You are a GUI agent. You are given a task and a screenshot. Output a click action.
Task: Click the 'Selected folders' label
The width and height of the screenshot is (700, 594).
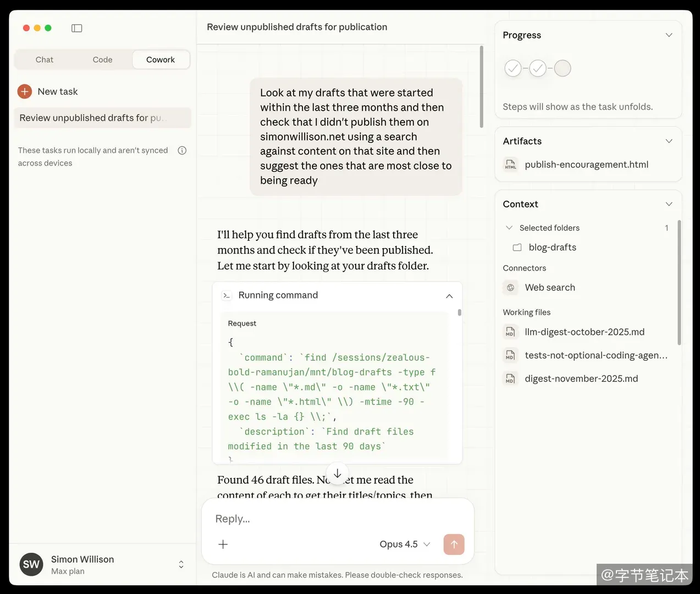click(x=549, y=228)
